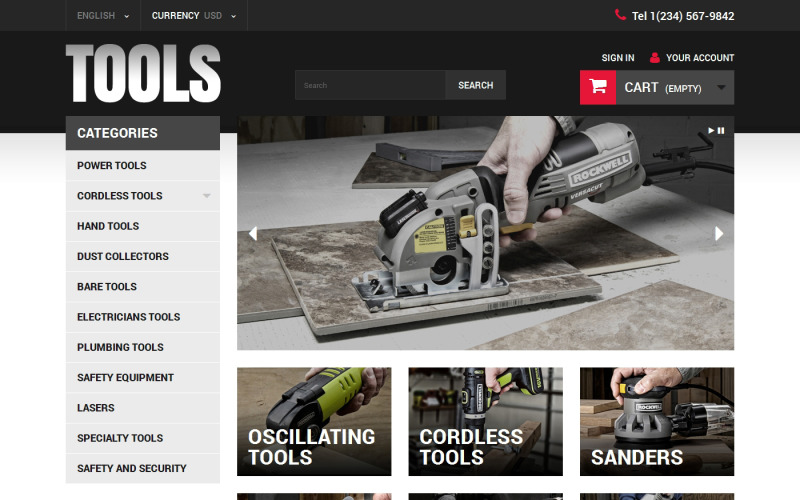Expand Cordless Tools category submenu arrow

point(207,196)
